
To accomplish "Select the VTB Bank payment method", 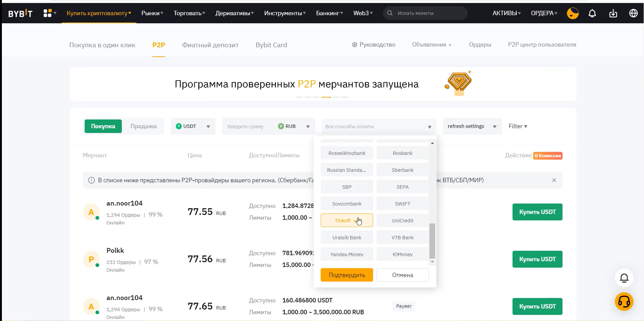I will [x=403, y=237].
